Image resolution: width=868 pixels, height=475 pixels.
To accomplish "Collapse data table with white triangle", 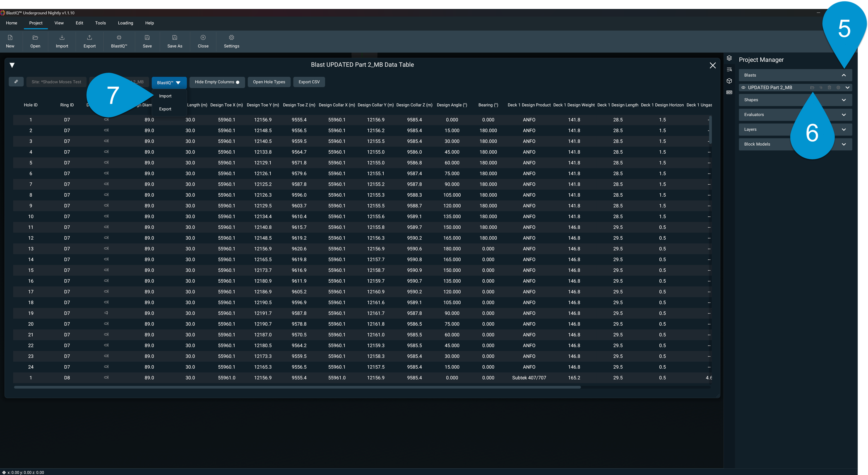I will tap(12, 65).
